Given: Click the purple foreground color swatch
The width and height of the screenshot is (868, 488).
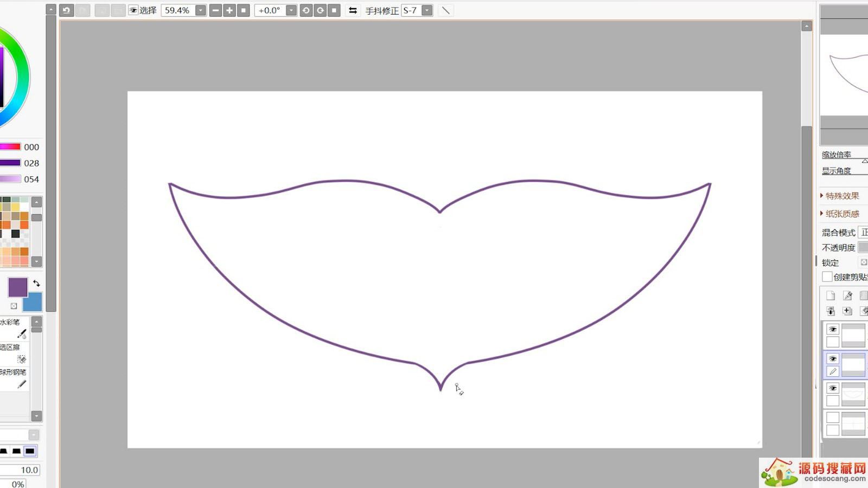Looking at the screenshot, I should point(17,287).
